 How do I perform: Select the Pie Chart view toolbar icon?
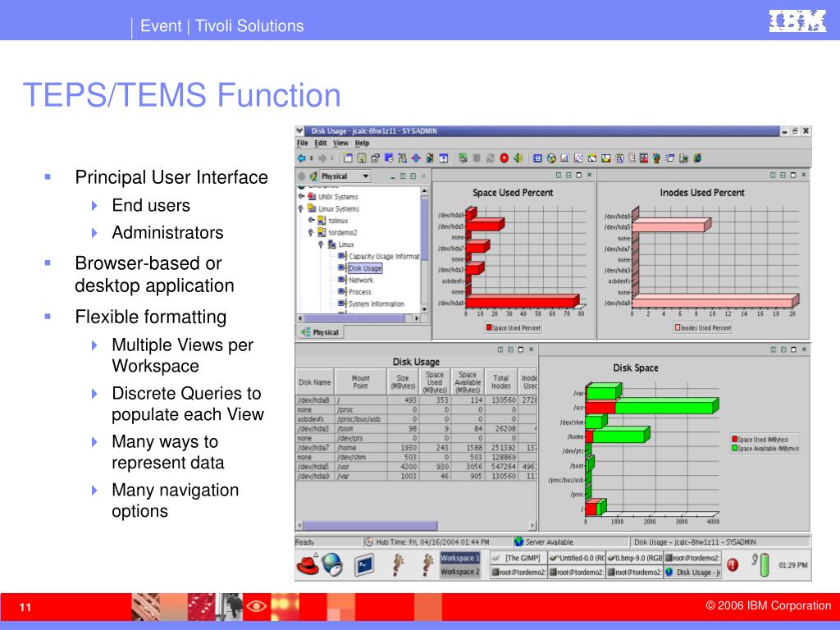551,158
